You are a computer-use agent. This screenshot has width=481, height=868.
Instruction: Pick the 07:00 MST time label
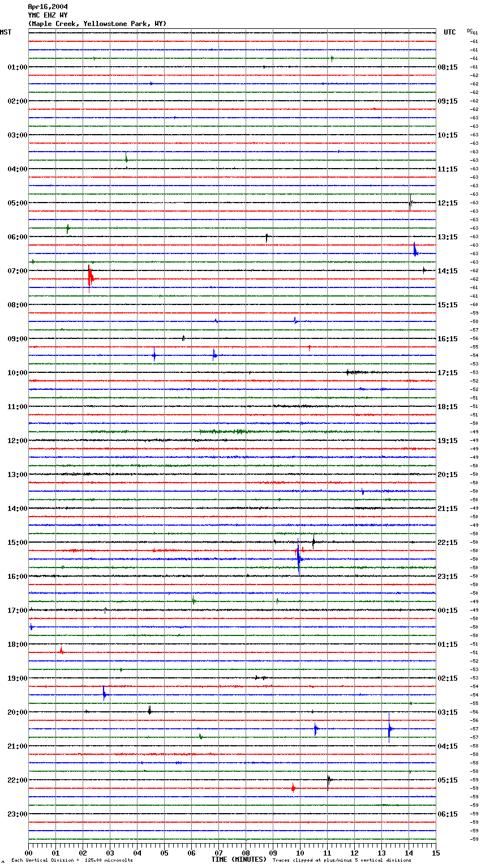17,271
